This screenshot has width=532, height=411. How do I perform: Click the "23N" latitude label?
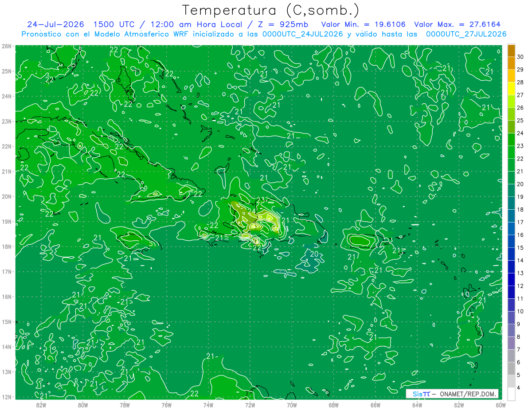tap(6, 121)
